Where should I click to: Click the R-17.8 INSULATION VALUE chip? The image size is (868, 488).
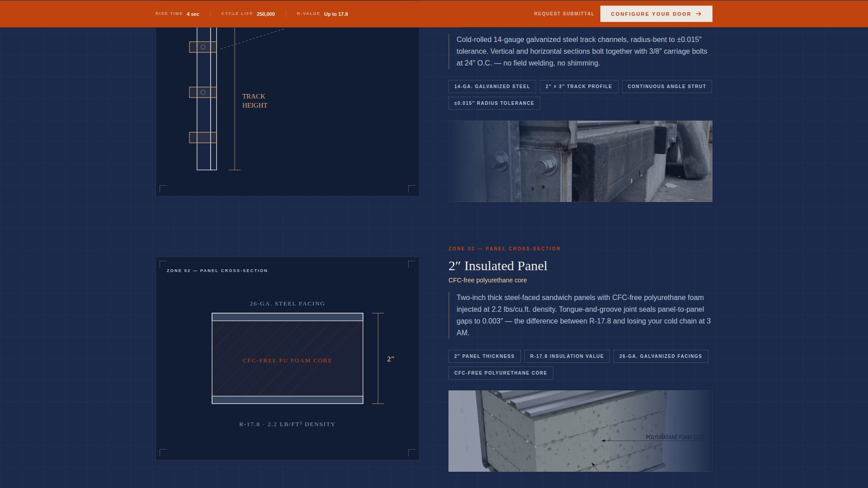tap(567, 356)
